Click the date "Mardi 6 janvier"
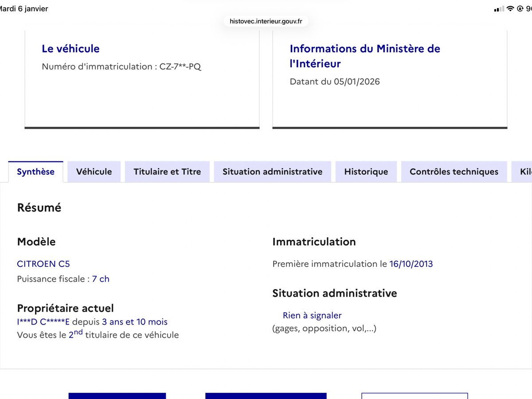532x399 pixels. [24, 8]
